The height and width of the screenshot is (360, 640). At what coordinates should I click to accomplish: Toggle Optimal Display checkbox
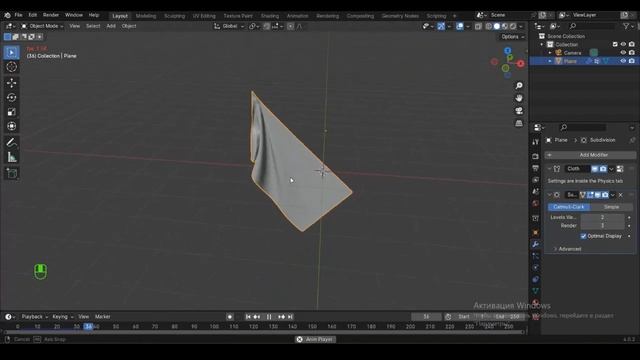point(583,236)
